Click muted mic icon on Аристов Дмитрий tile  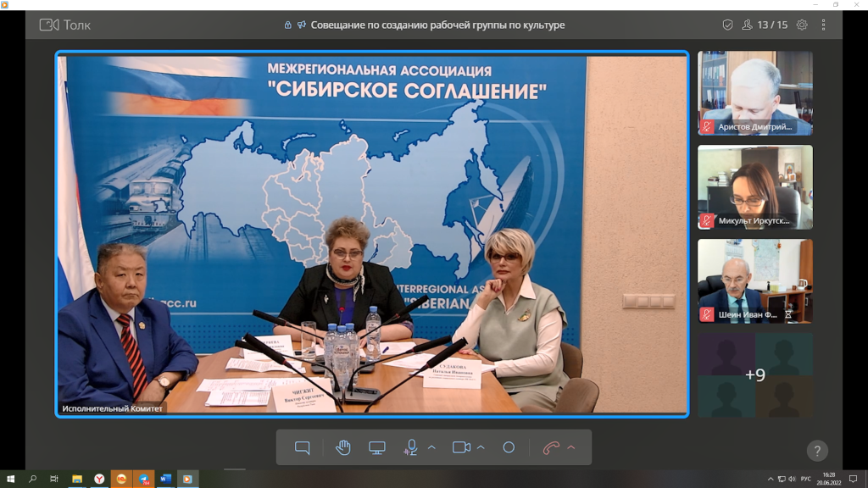(x=707, y=127)
